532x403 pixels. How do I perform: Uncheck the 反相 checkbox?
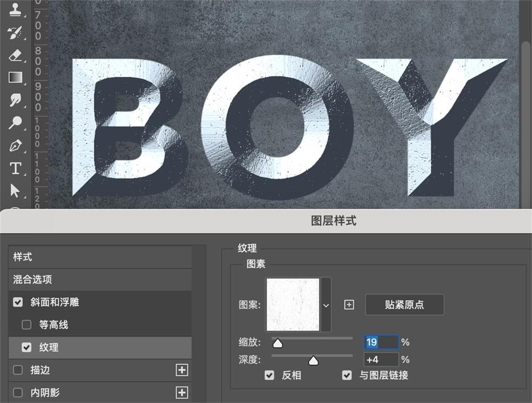(269, 375)
